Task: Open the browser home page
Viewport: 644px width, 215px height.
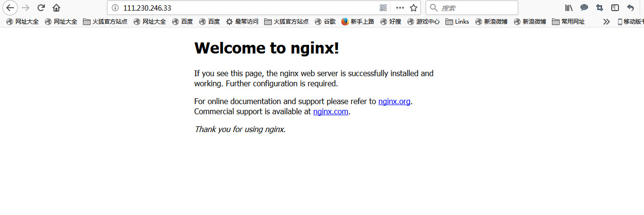Action: click(x=56, y=8)
